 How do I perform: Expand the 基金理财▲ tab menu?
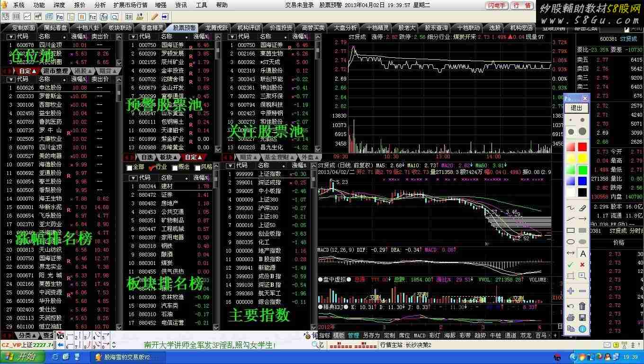coord(280,157)
